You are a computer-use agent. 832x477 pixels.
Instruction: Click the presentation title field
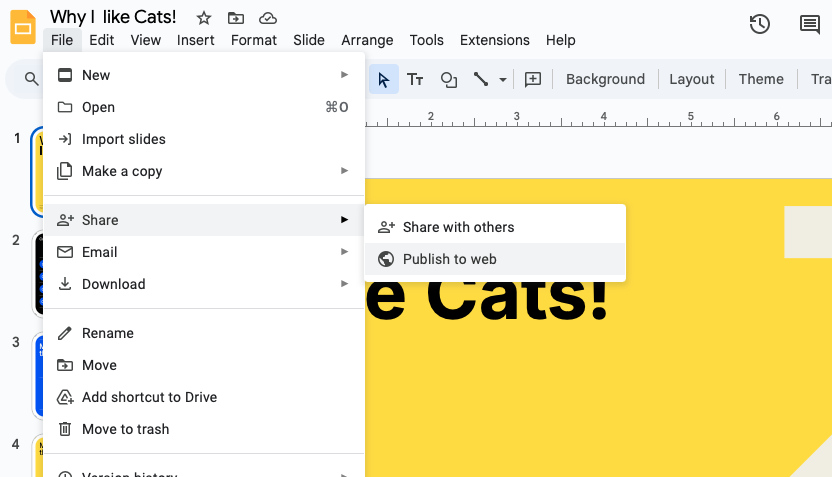coord(113,17)
